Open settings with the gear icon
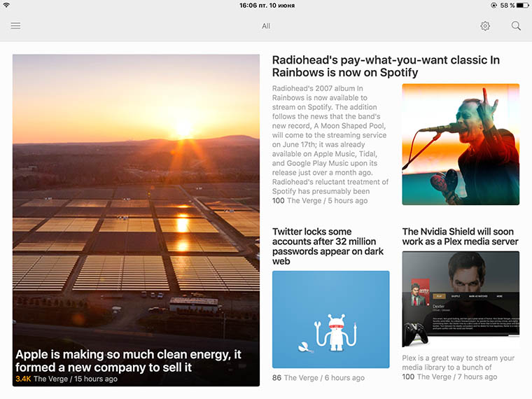Viewport: 532px width, 399px height. 485,26
